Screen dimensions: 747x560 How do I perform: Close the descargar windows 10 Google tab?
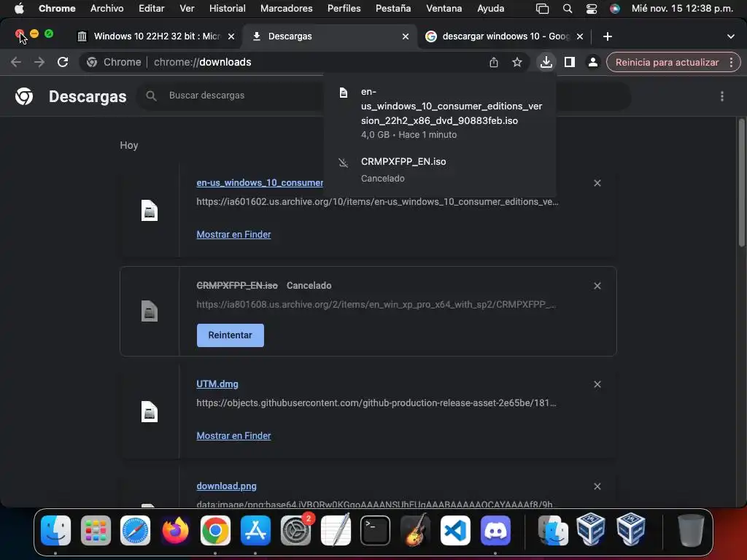pos(580,36)
